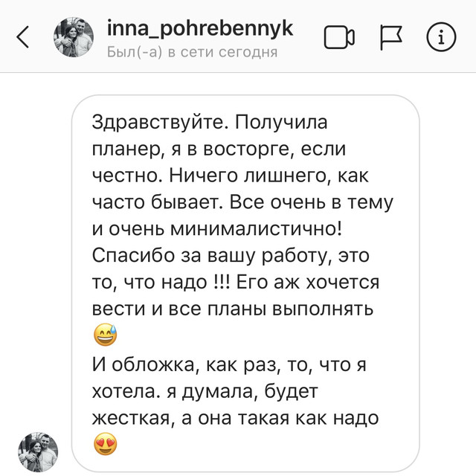Tap the line 'хотела. я думала, будет'
Viewport: 476px width, 476px height.
coord(205,391)
